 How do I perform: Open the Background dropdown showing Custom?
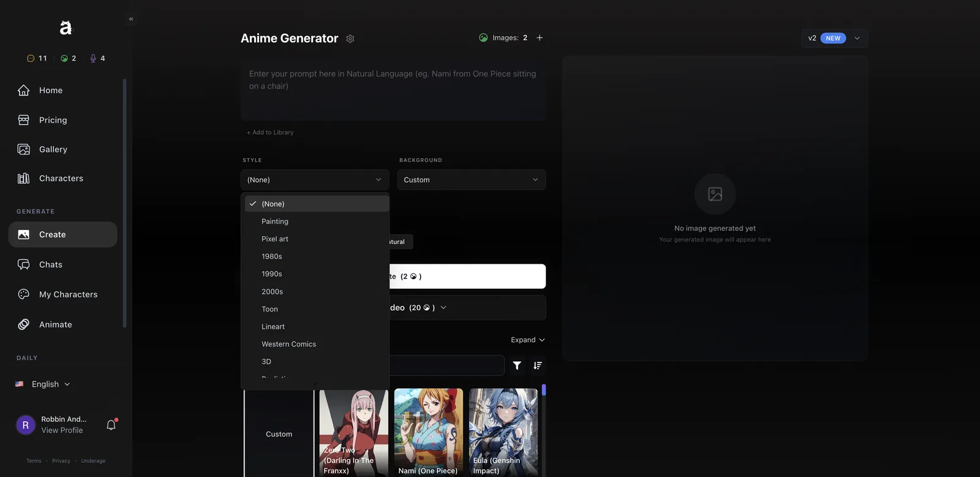(472, 180)
